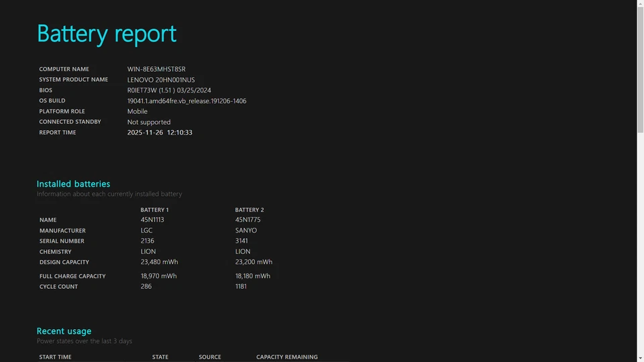Click the 'REPORT TIME' label

58,133
